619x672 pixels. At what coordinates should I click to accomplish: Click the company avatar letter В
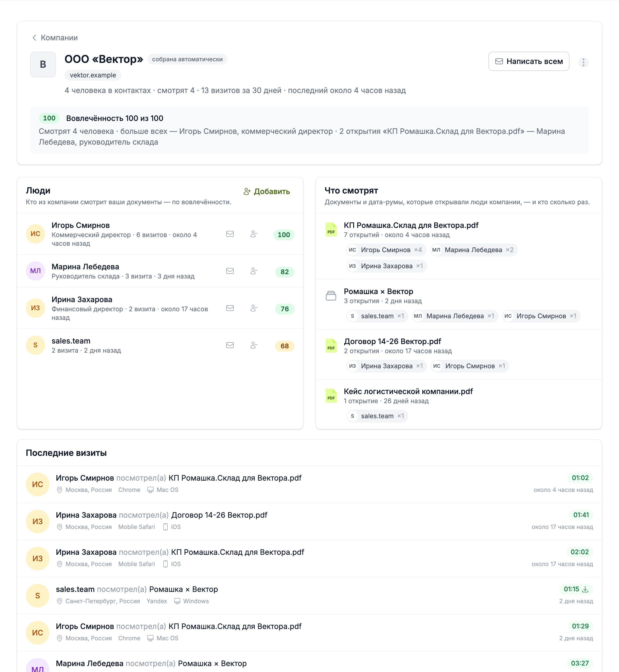(43, 64)
